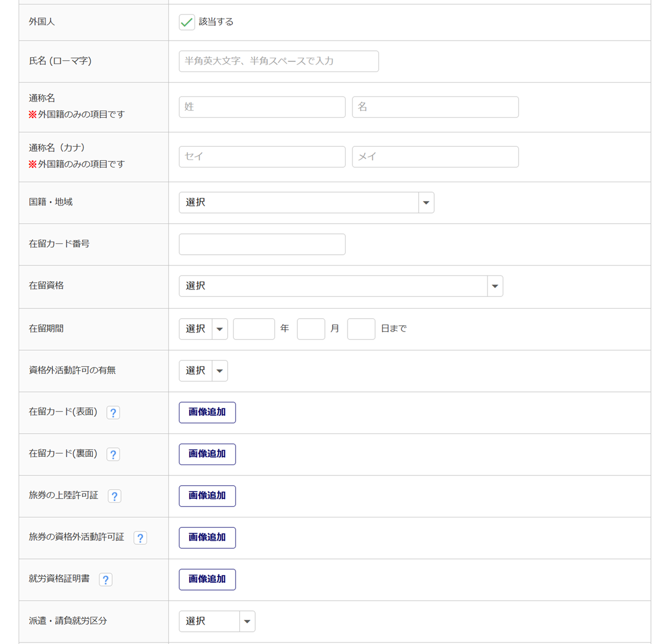Select 資格外活動許可の有無 dropdown
The image size is (664, 644).
point(203,371)
